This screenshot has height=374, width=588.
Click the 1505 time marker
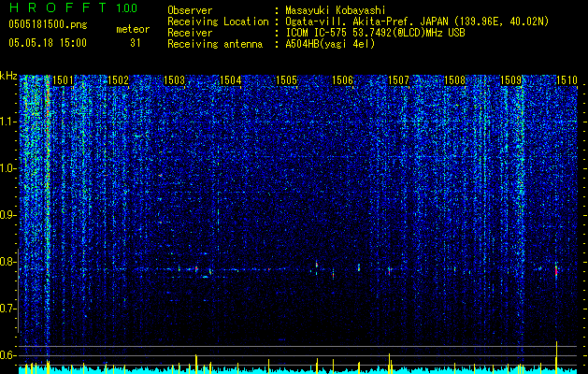pyautogui.click(x=286, y=80)
